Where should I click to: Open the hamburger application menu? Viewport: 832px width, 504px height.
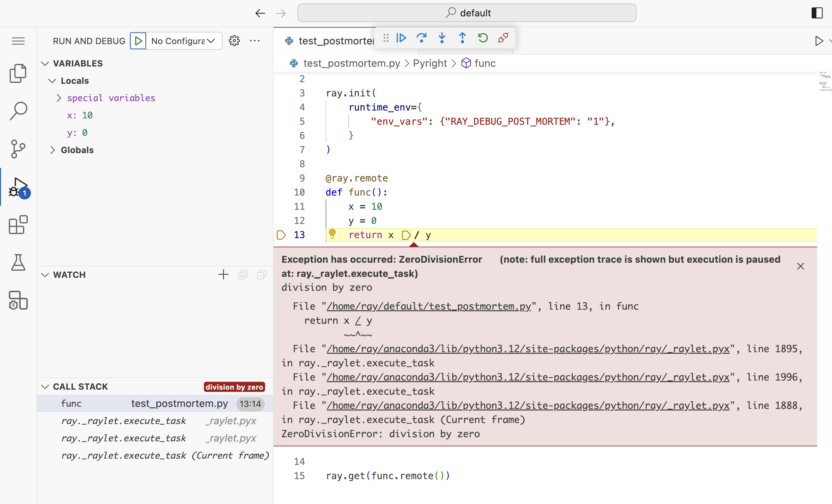pyautogui.click(x=18, y=41)
